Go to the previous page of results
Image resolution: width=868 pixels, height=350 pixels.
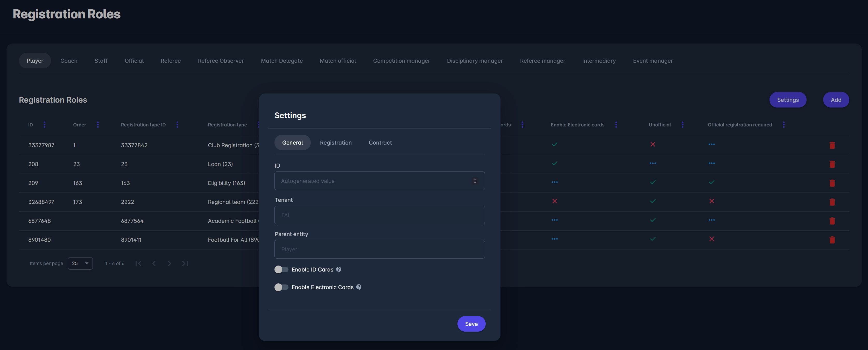coord(154,263)
